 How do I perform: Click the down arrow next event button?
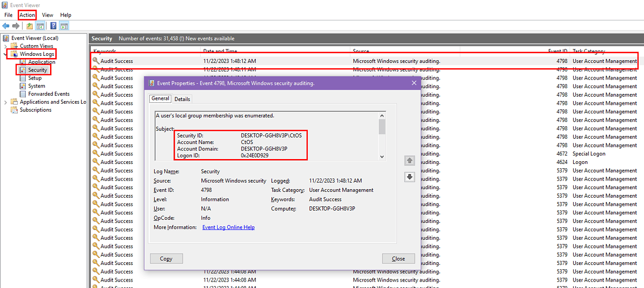point(410,177)
